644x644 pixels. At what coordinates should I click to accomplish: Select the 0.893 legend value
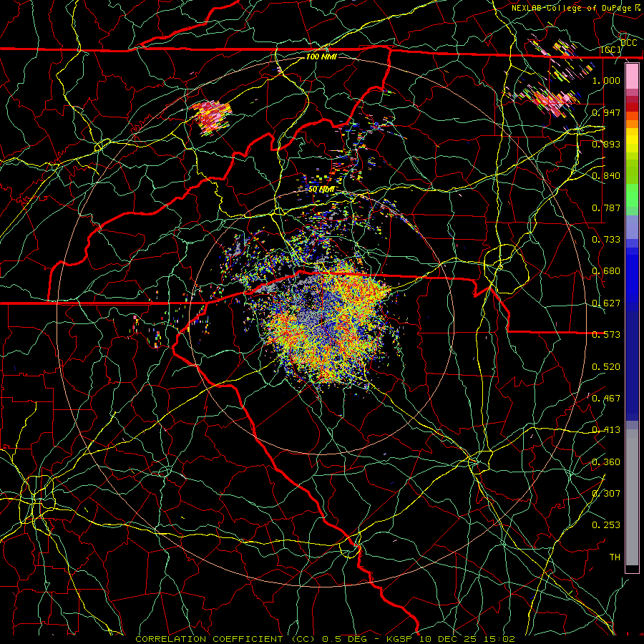click(606, 144)
